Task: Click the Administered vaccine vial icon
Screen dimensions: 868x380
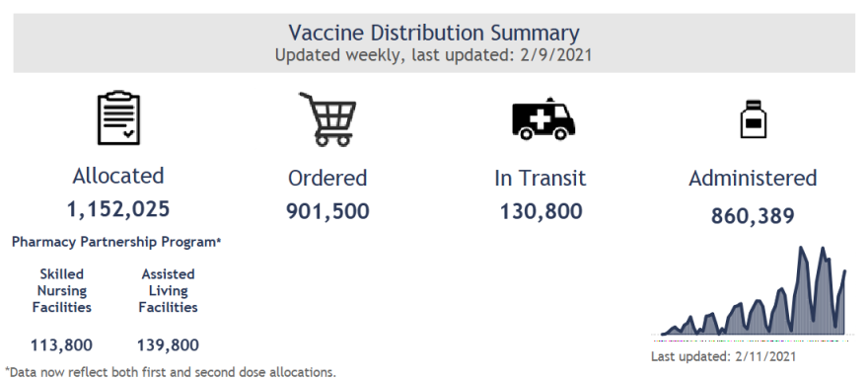Action: pos(754,118)
